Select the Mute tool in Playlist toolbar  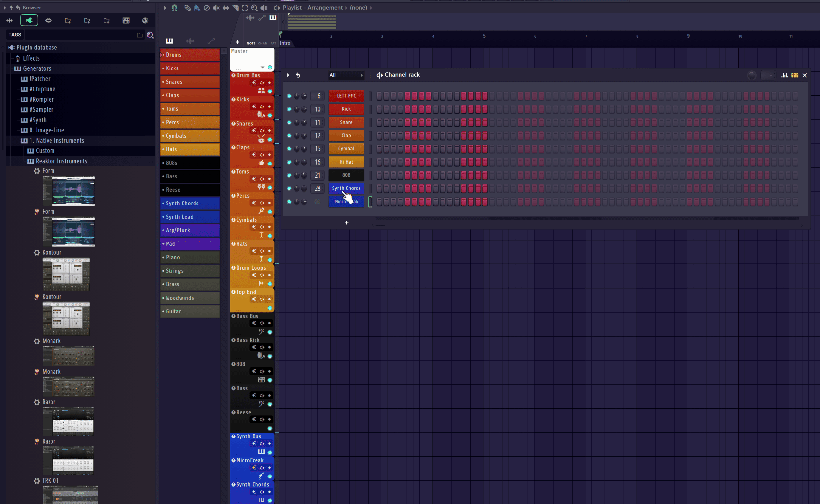[x=216, y=7]
